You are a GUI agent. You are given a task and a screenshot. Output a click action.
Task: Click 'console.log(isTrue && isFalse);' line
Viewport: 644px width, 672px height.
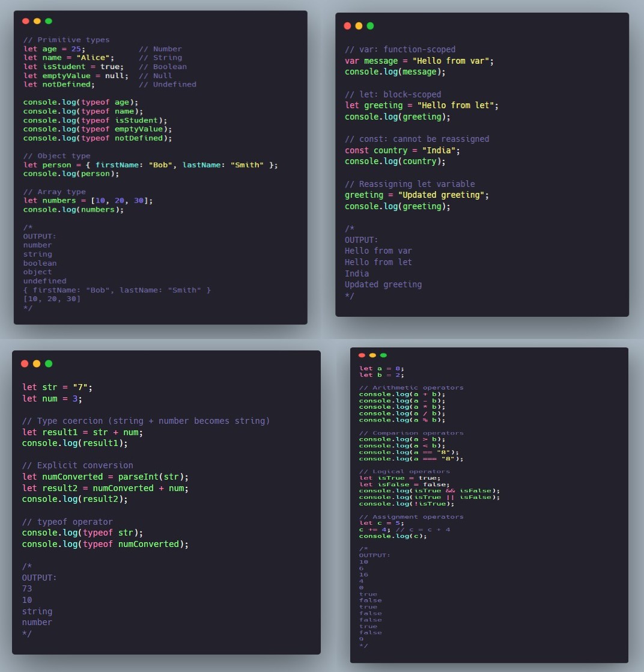click(430, 491)
